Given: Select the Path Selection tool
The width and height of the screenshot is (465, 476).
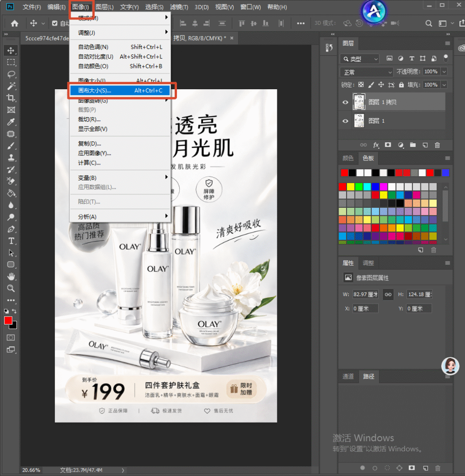Looking at the screenshot, I should 11,253.
